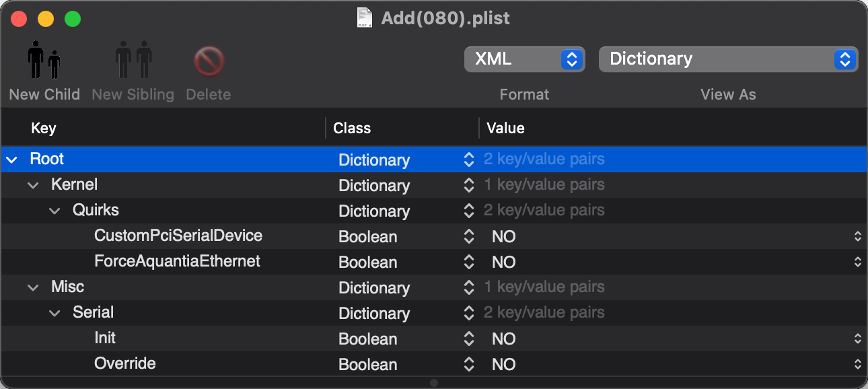
Task: Sort by the Value column header
Action: point(505,128)
